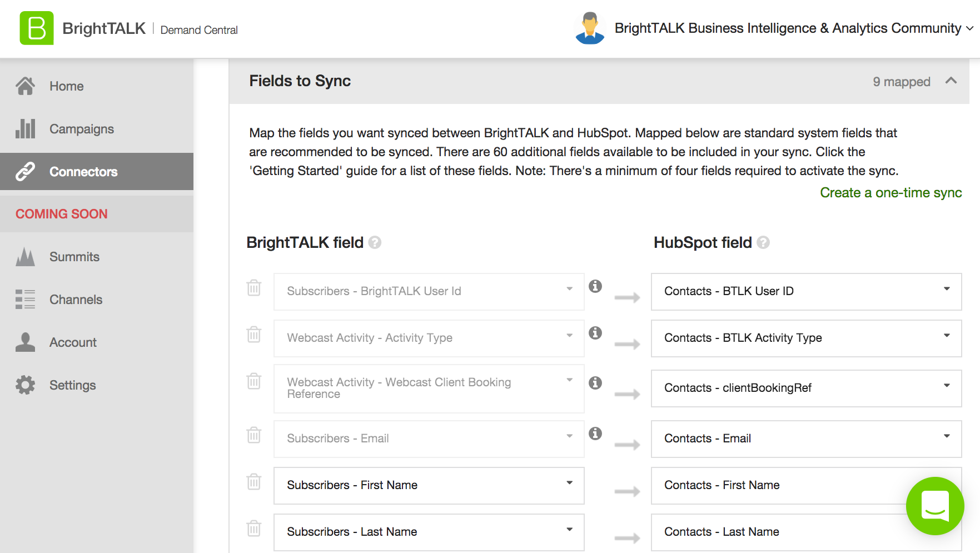980x553 pixels.
Task: Open the green chat widget bubble
Action: tap(935, 506)
